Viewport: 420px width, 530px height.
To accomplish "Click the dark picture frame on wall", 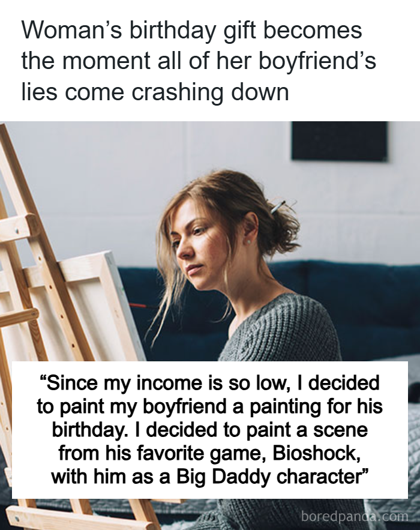I will [x=339, y=141].
